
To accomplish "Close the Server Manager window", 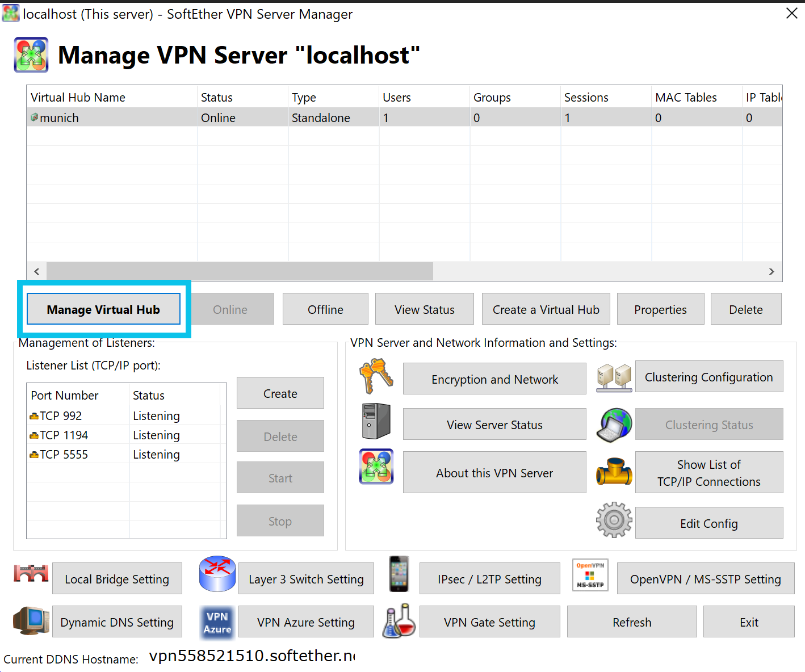I will point(791,13).
